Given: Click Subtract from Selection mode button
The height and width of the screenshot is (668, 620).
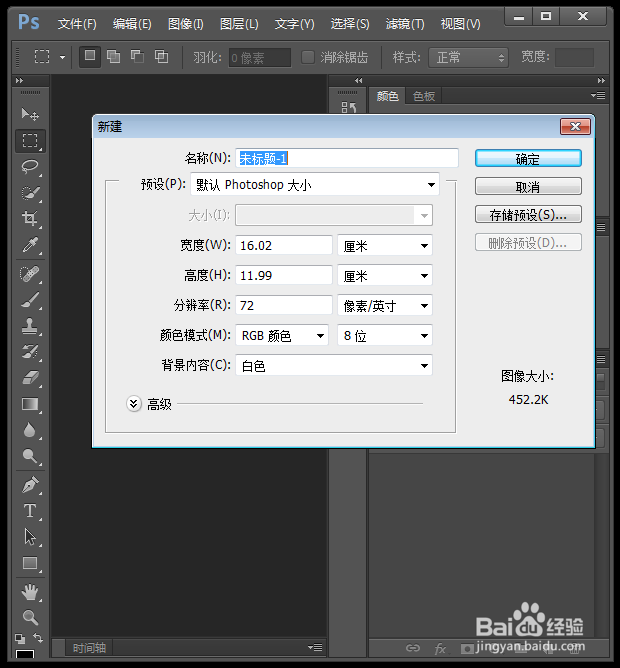Looking at the screenshot, I should click(x=137, y=57).
